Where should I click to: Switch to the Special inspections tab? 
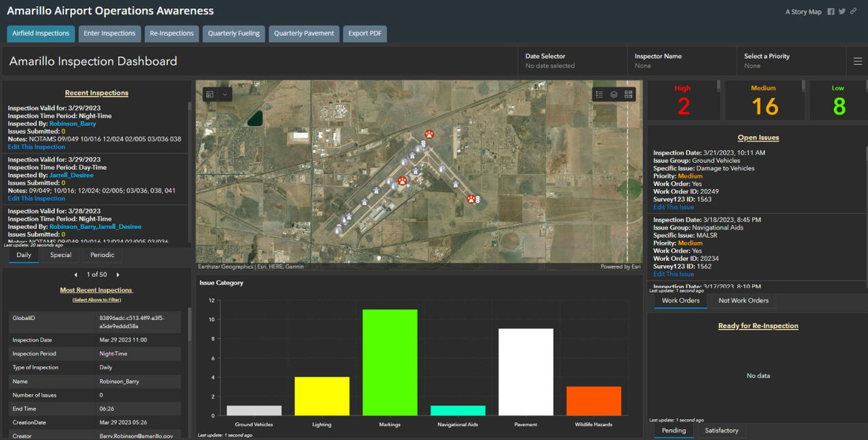coord(60,255)
